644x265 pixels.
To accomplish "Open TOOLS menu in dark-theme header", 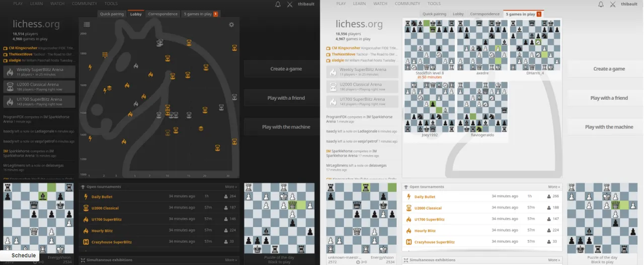I will click(111, 4).
